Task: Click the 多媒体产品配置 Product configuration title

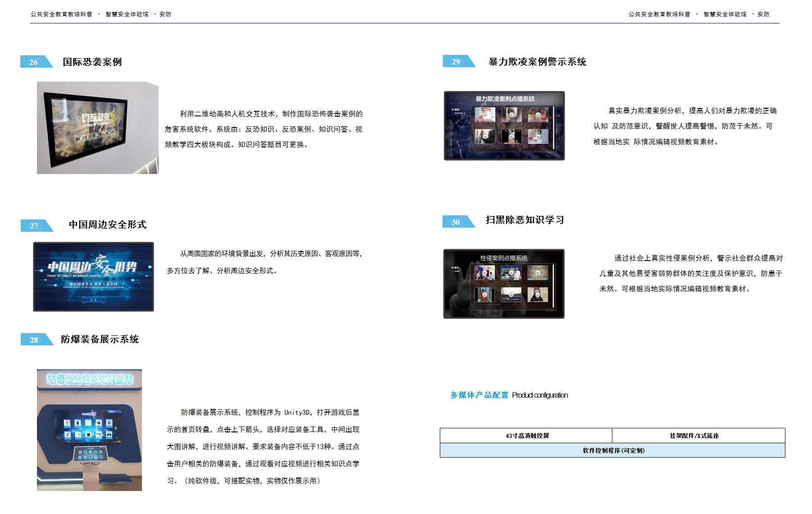Action: click(x=508, y=395)
